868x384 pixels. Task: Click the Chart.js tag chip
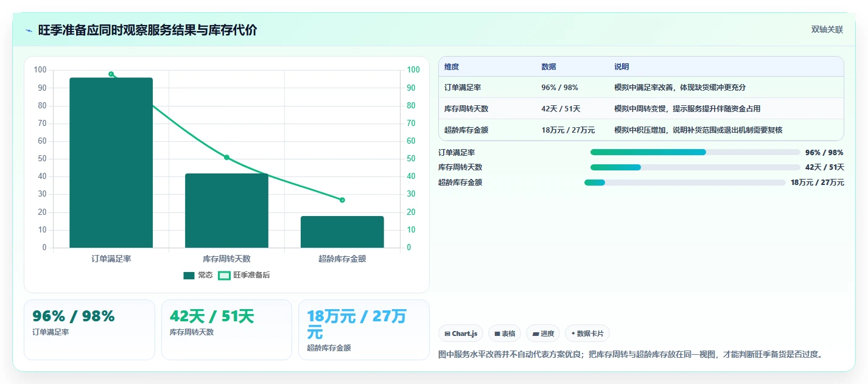click(x=461, y=333)
